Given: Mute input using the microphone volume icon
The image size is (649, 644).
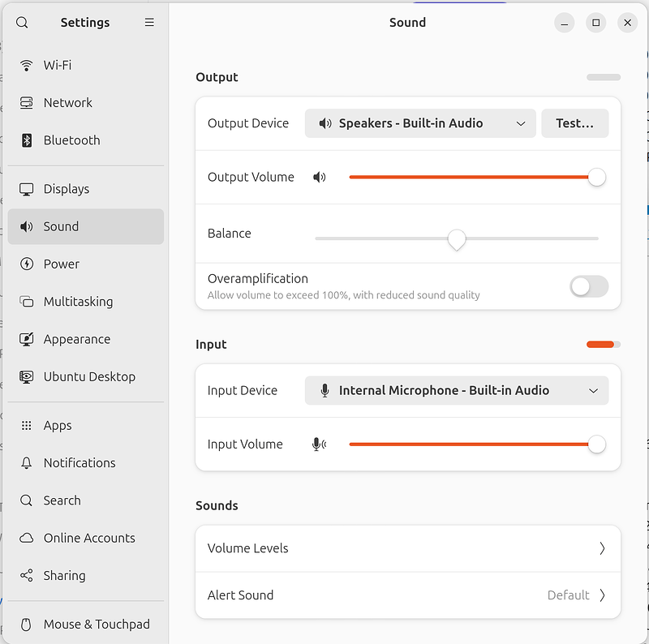Looking at the screenshot, I should 320,444.
